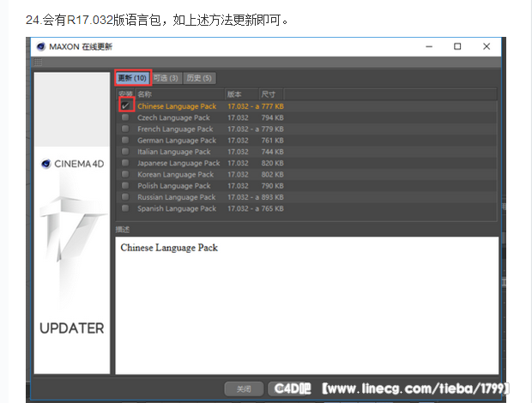Select the Chinese Language Pack row name
The width and height of the screenshot is (532, 403).
coord(177,106)
